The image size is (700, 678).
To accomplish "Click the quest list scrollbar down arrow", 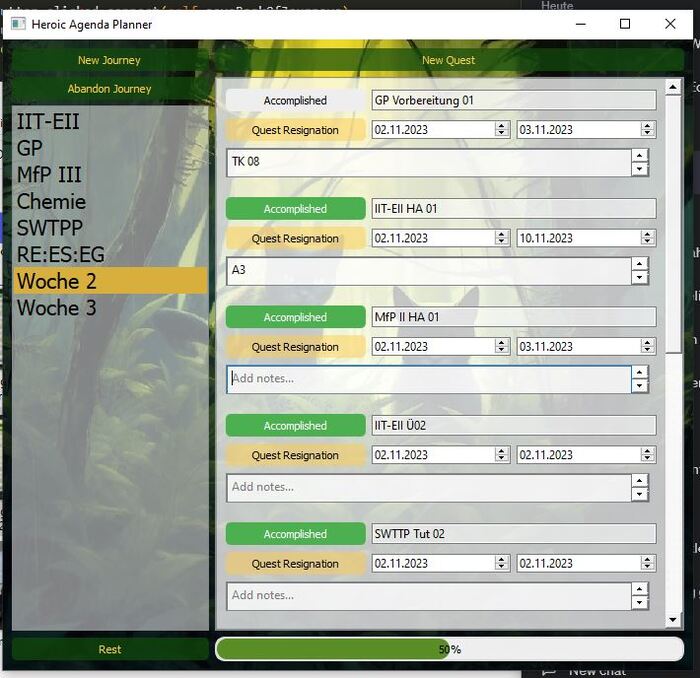I will click(673, 621).
